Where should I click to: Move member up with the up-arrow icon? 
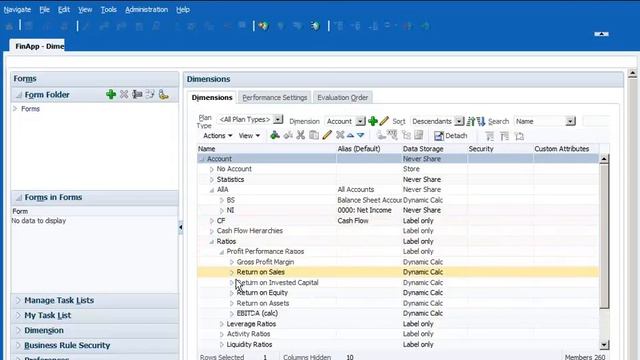(x=350, y=135)
